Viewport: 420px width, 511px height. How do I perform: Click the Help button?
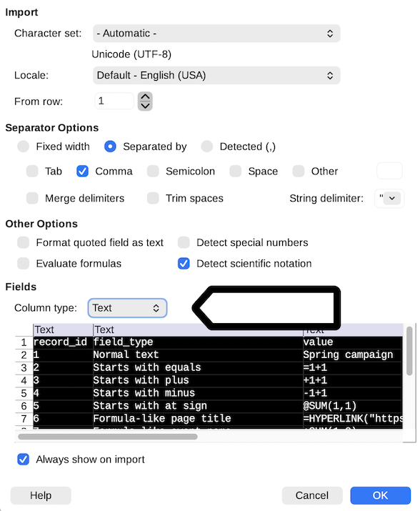tap(41, 496)
